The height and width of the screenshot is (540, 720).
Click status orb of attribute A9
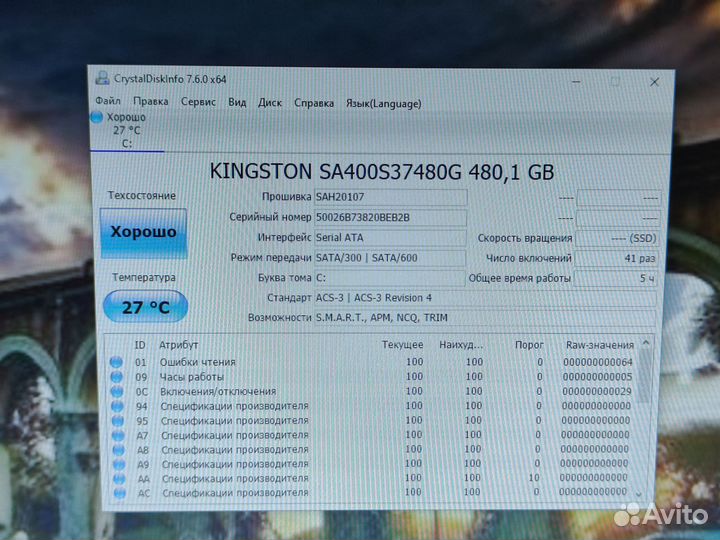tap(119, 464)
